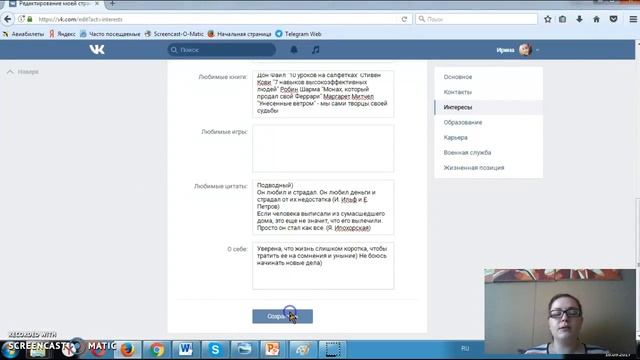Viewport: 640px width, 360px height.
Task: Open the downloads arrow icon
Action: click(579, 19)
